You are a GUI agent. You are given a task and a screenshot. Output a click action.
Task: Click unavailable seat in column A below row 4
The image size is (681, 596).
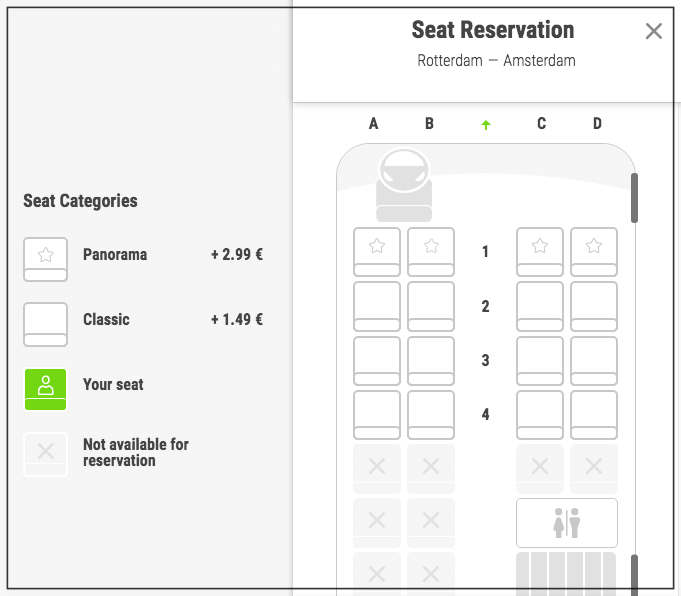click(377, 468)
